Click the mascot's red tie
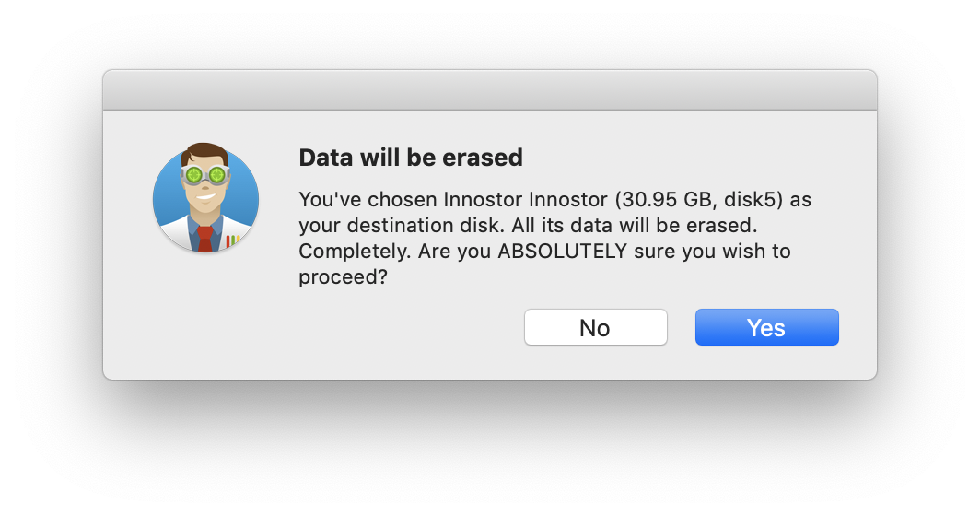This screenshot has height=516, width=980. pyautogui.click(x=205, y=238)
